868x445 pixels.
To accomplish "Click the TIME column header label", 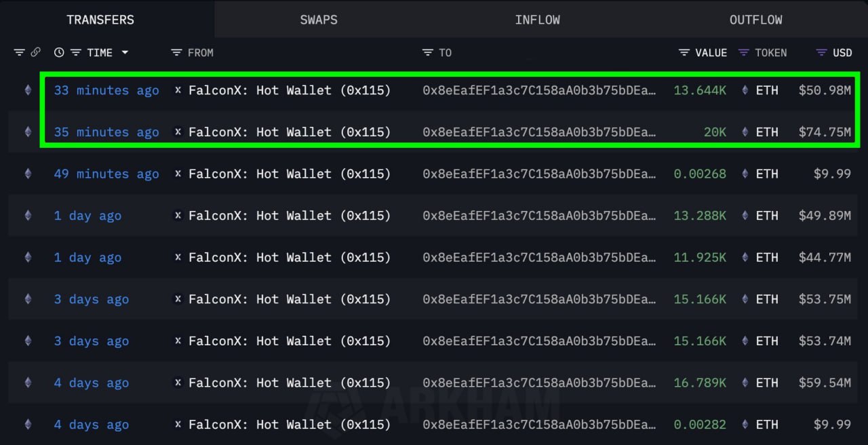I will (100, 52).
